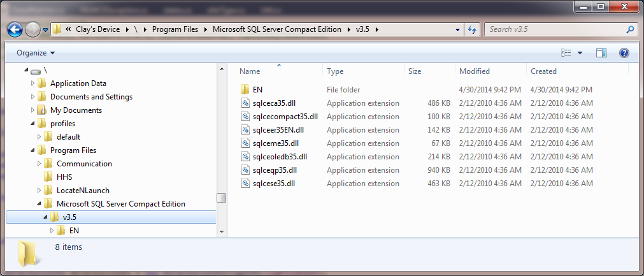Select the sqlcecompact35.dll file icon

[x=245, y=117]
